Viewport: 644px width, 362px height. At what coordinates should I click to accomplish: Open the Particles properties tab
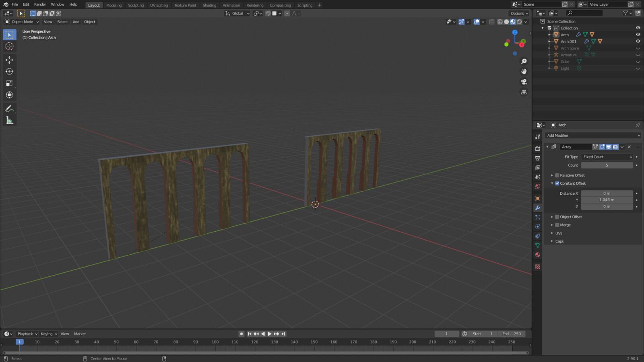pos(538,217)
